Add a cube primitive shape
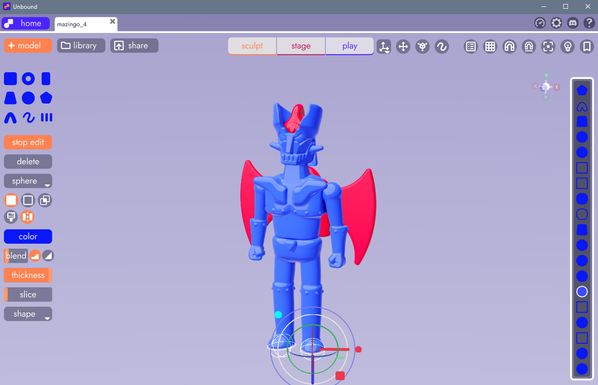The height and width of the screenshot is (385, 598). coord(10,79)
